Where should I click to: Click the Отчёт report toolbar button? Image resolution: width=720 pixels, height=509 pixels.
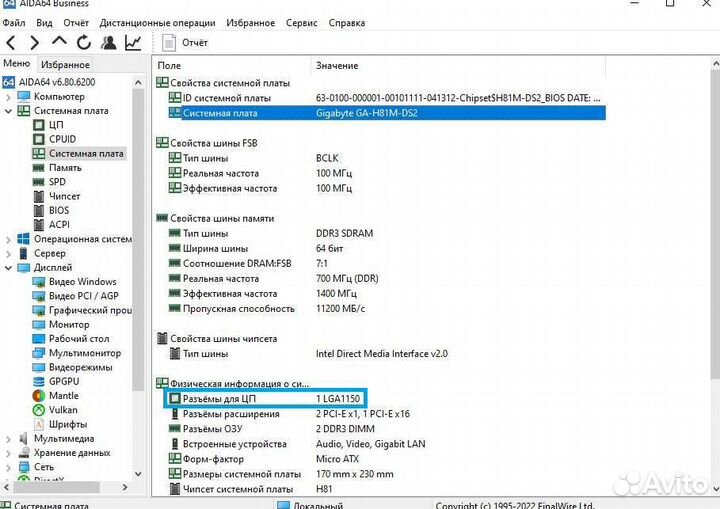(185, 43)
